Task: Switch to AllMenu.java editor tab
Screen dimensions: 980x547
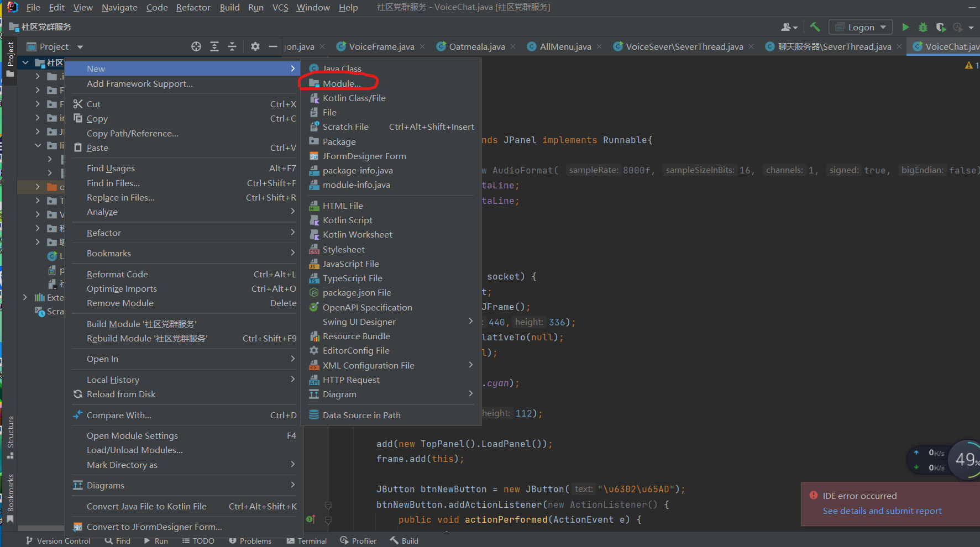Action: point(565,46)
